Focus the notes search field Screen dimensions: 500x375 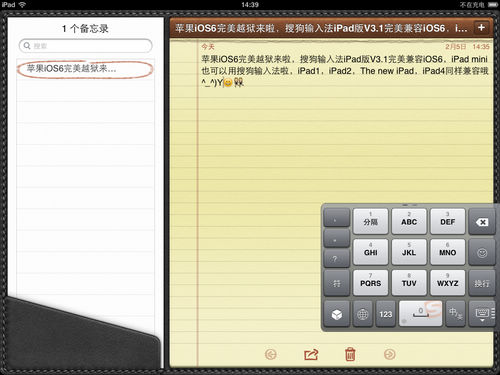coord(86,46)
